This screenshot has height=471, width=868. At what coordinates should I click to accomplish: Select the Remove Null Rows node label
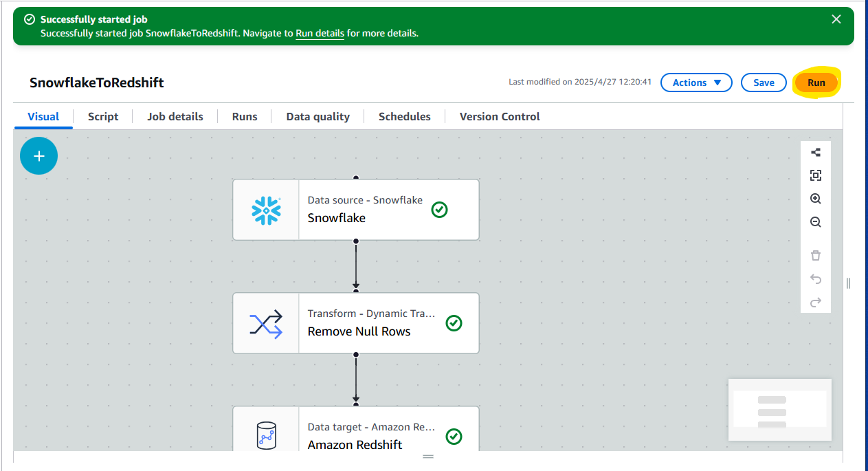359,331
